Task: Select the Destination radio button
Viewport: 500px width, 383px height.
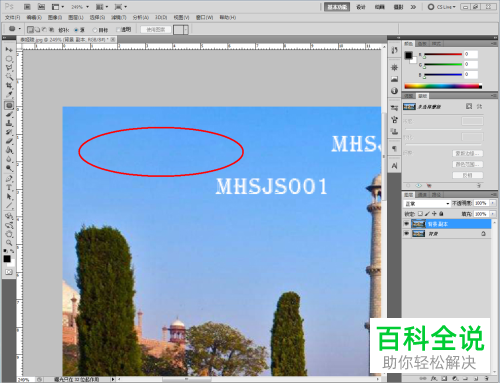Action: (95, 30)
